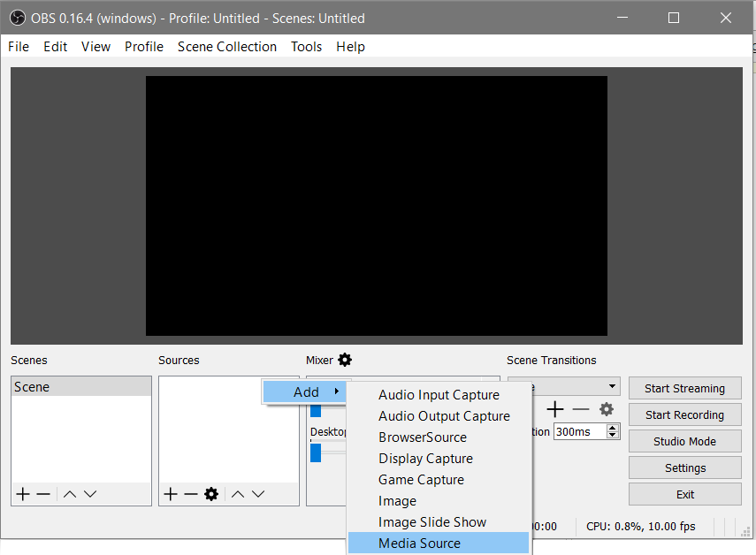Move the source up with the Sources up arrow

point(238,494)
